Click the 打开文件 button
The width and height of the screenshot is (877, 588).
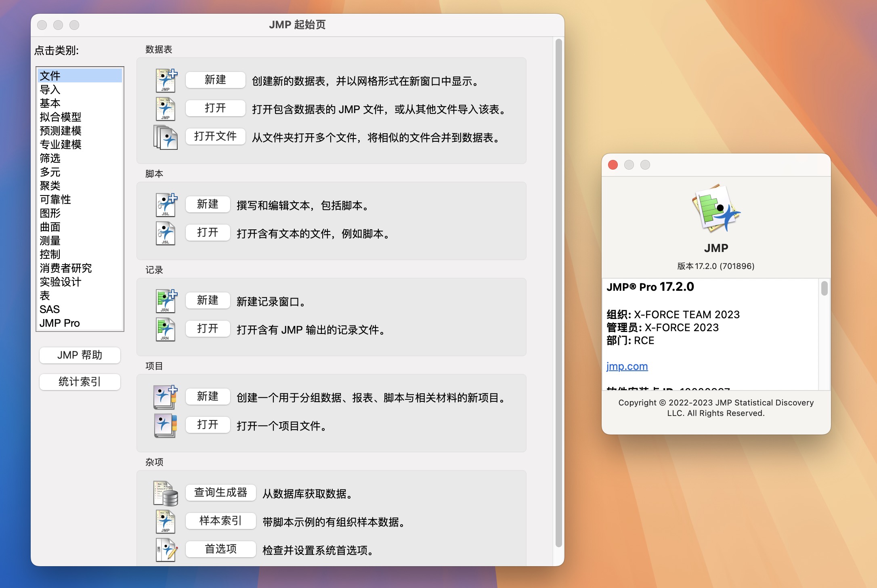pos(216,136)
